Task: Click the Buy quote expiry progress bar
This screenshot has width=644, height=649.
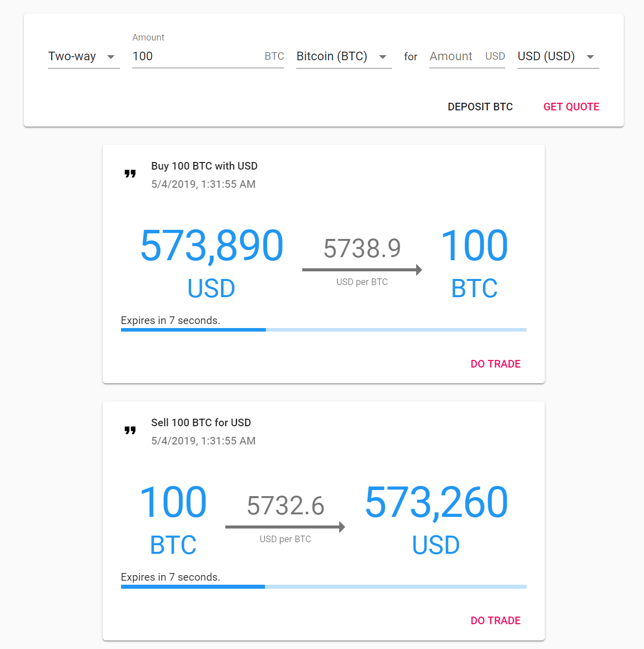Action: pyautogui.click(x=324, y=330)
